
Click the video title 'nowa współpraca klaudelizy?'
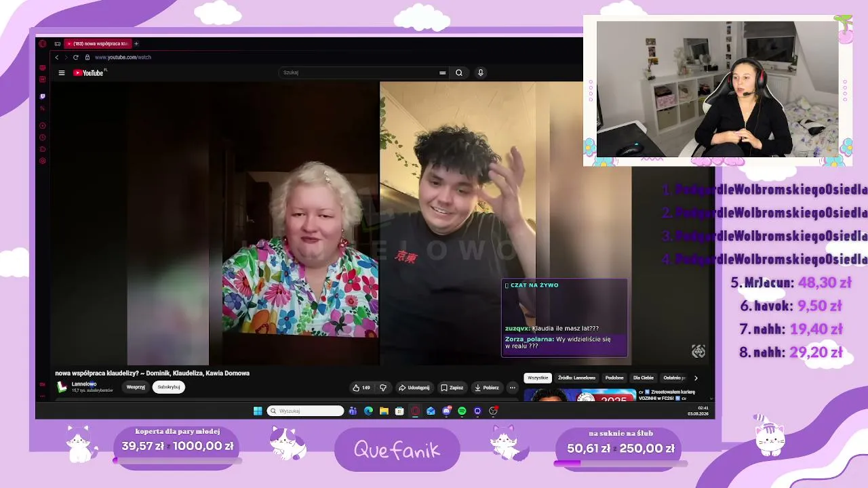[x=153, y=373]
